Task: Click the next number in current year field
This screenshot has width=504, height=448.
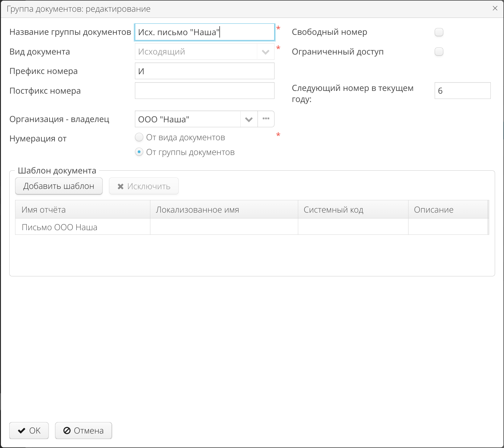Action: click(462, 90)
